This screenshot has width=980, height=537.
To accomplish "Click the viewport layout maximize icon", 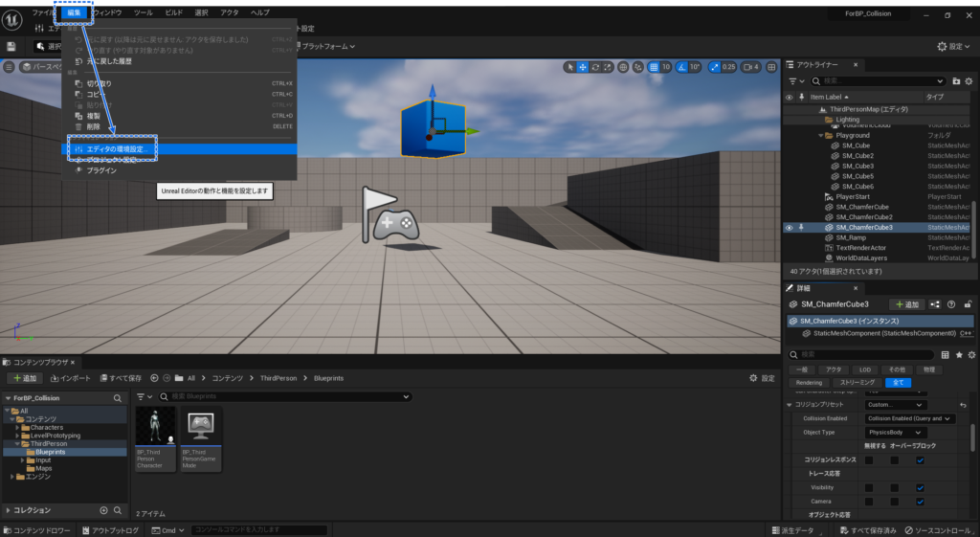I will click(772, 67).
